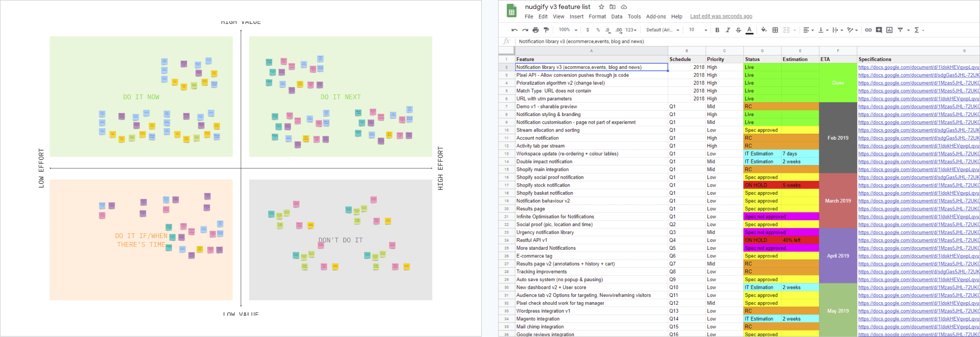Select the 'Shopify main integration' cell
Viewport: 980px width, 337px height.
[591, 169]
